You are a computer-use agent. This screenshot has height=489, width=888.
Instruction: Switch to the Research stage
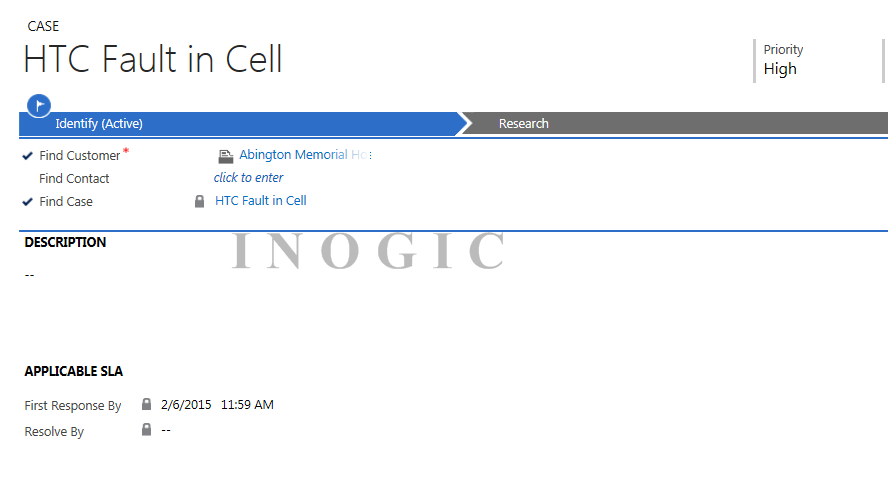(675, 124)
